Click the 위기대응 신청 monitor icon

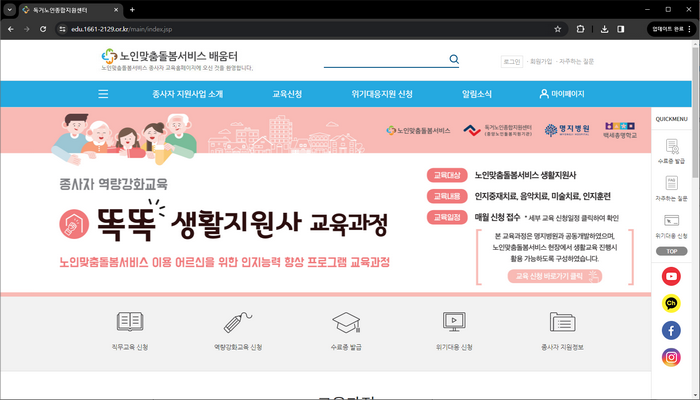pyautogui.click(x=453, y=322)
